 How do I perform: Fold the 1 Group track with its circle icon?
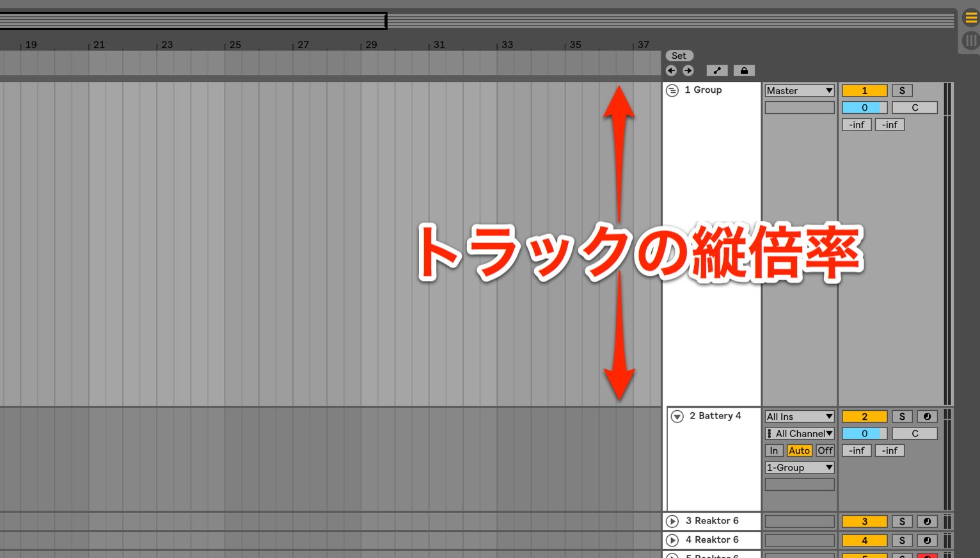(672, 90)
